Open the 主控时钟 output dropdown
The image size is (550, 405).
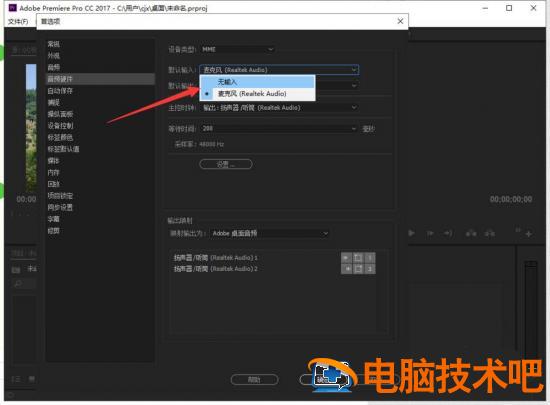coord(279,108)
